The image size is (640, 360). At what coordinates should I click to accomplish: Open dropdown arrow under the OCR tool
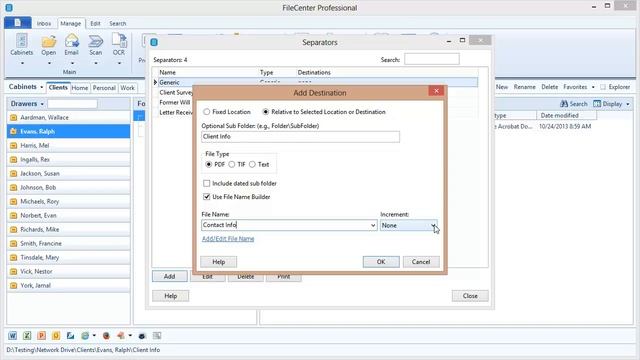point(119,63)
